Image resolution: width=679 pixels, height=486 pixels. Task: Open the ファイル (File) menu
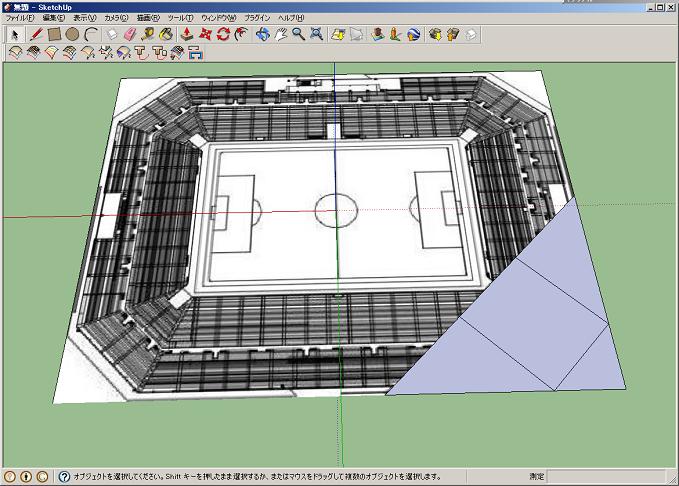click(x=20, y=18)
